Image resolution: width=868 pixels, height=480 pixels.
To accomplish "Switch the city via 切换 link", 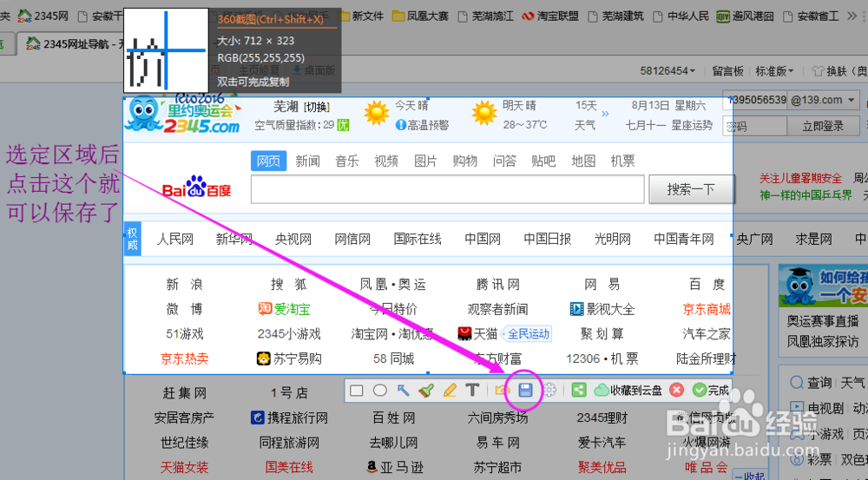I will 317,108.
